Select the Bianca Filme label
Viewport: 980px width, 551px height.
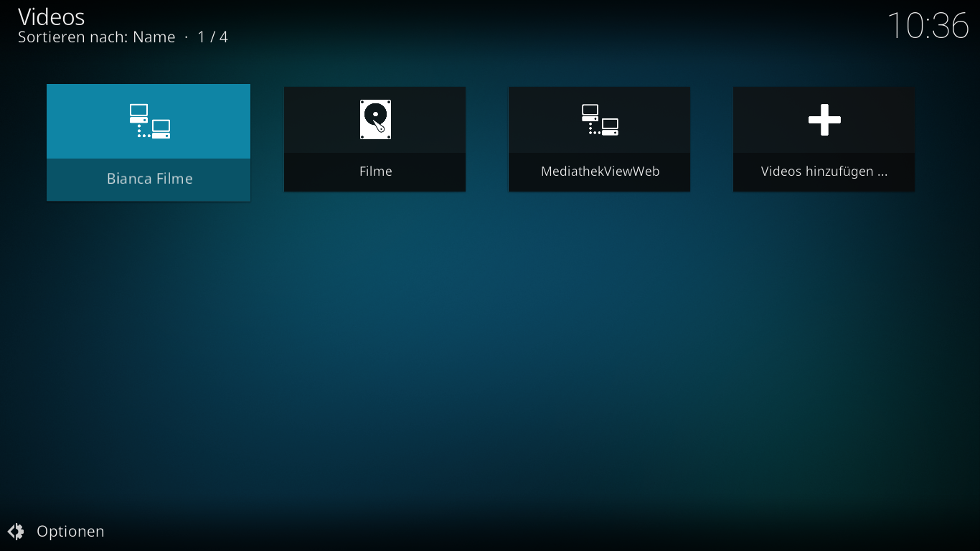pos(149,179)
